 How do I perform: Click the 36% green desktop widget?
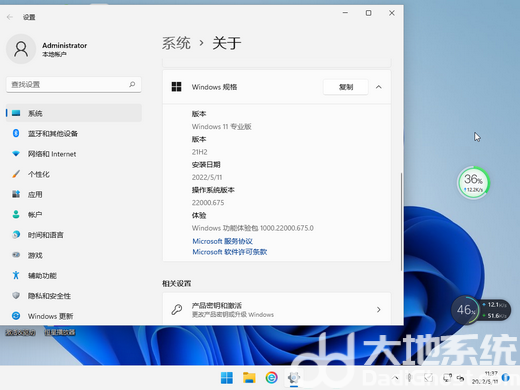tap(473, 183)
